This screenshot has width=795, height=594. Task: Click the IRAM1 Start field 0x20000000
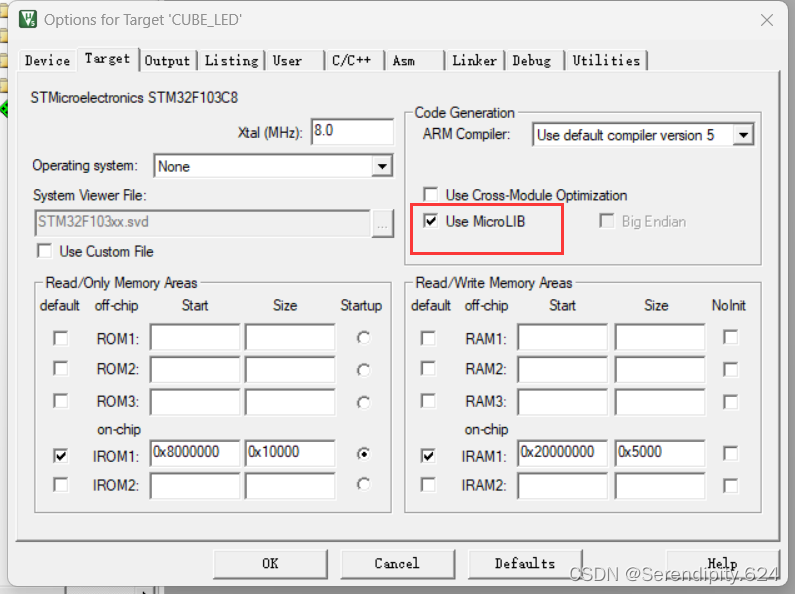point(562,453)
